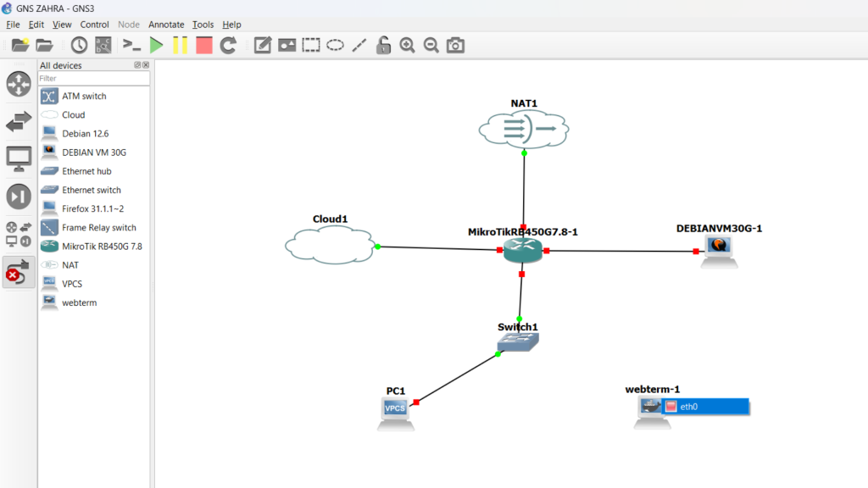Show the routers device category
This screenshot has width=868, height=488.
(19, 84)
